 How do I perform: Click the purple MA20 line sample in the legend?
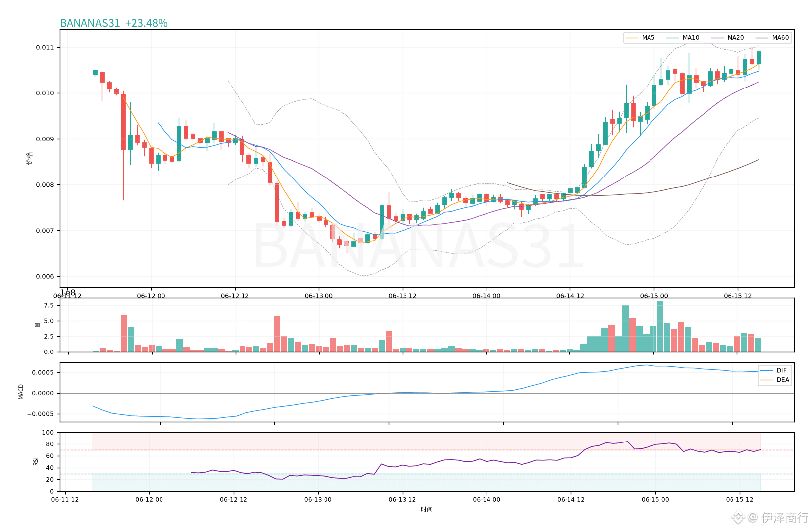[x=717, y=38]
